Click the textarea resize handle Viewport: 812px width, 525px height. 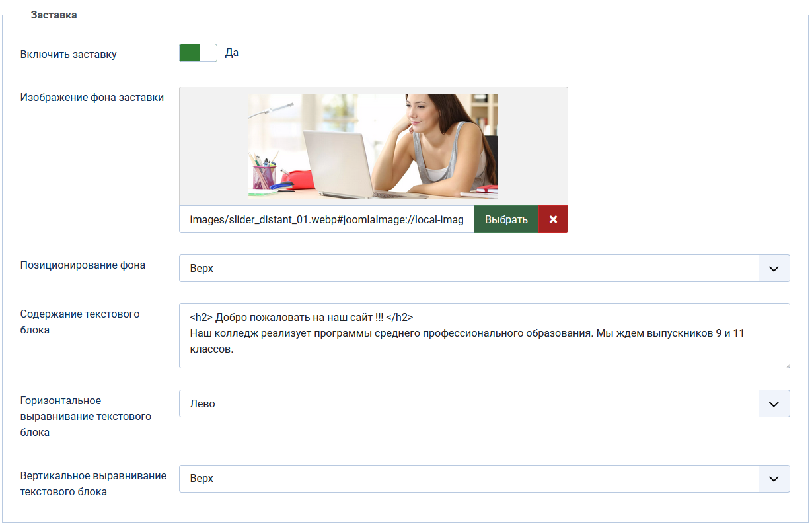[x=786, y=365]
